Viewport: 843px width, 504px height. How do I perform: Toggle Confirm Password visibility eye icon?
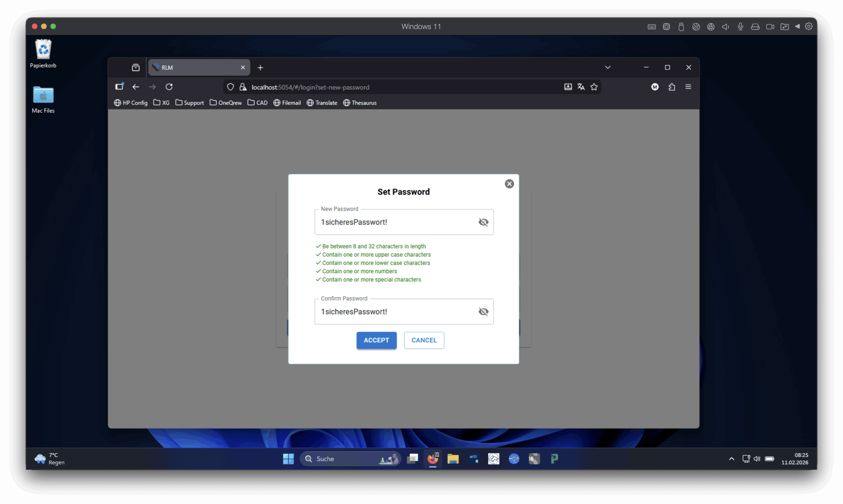click(x=483, y=312)
